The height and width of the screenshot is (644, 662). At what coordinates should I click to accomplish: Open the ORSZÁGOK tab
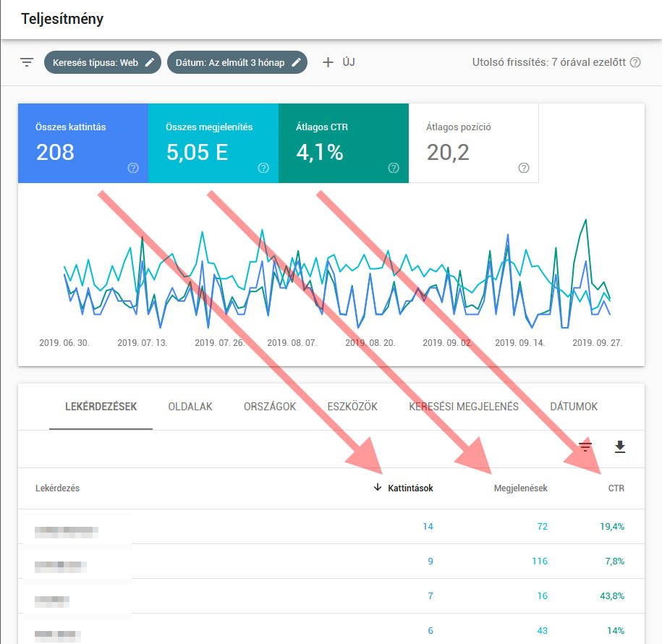[270, 407]
